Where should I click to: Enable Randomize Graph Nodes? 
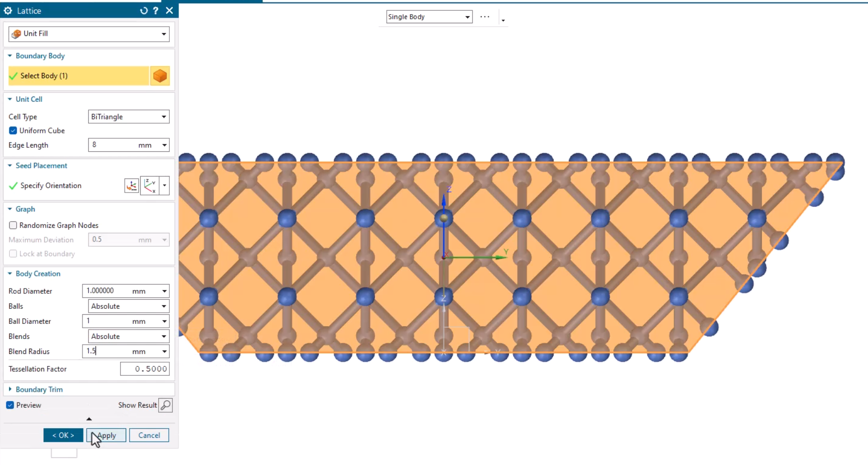click(13, 225)
